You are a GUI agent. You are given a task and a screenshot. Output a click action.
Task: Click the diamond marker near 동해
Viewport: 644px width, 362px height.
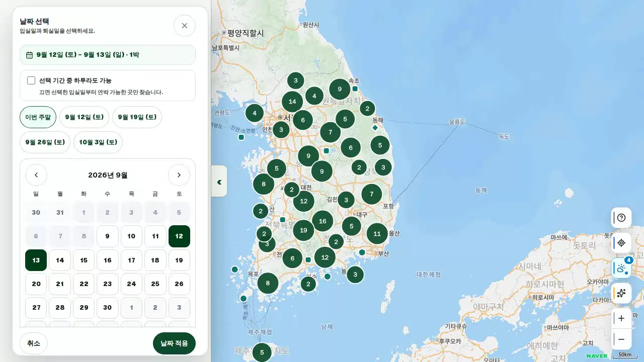coord(375,128)
